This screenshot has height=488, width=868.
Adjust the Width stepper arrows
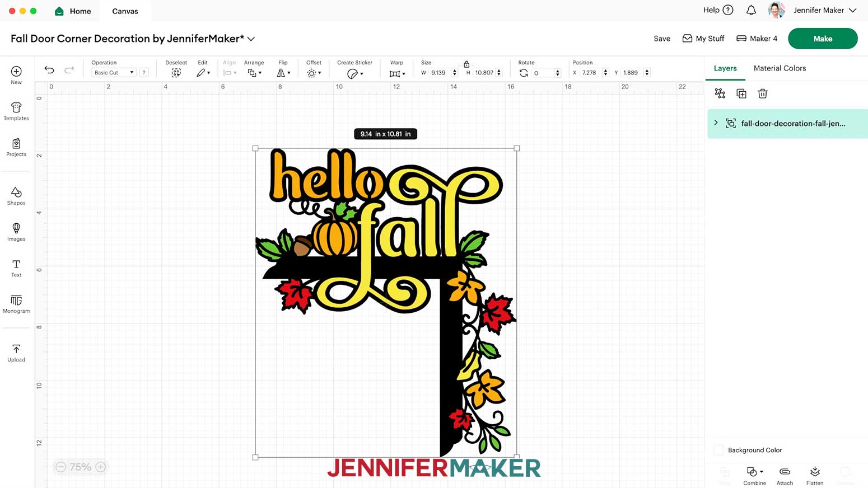[x=454, y=73]
